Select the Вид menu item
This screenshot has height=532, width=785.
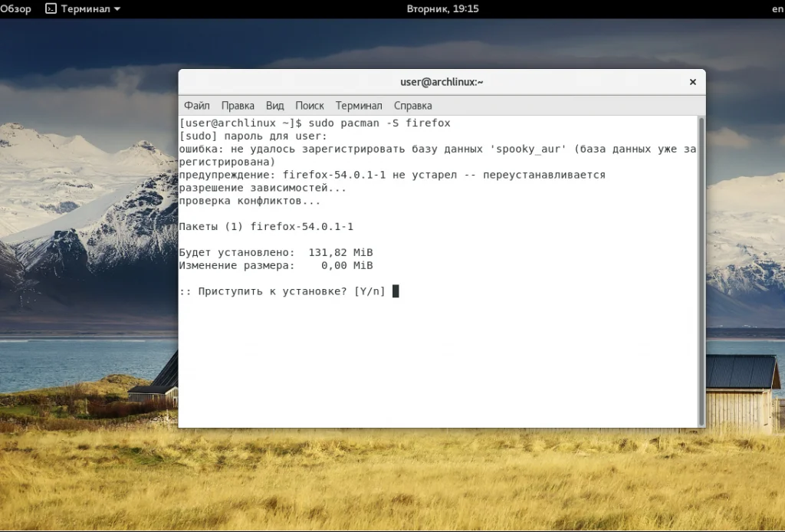(274, 106)
